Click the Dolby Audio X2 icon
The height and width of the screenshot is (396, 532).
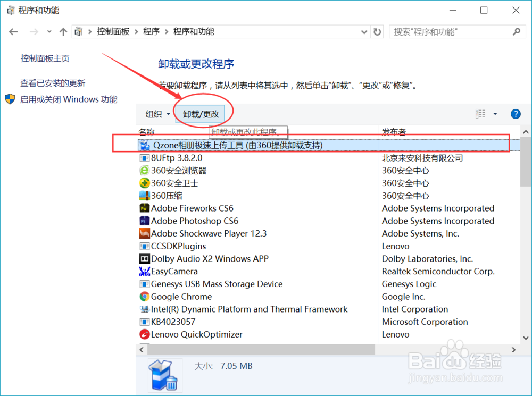145,259
